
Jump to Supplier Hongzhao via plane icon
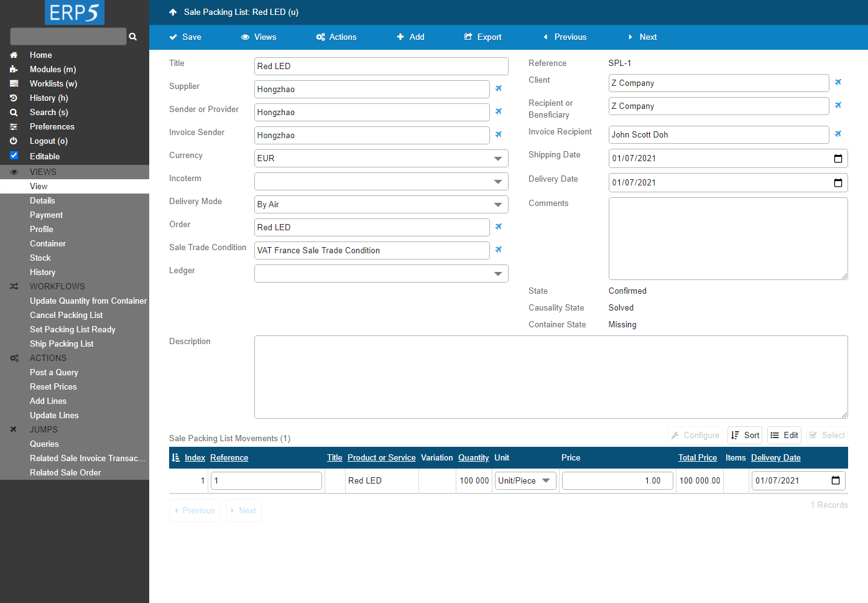[499, 88]
